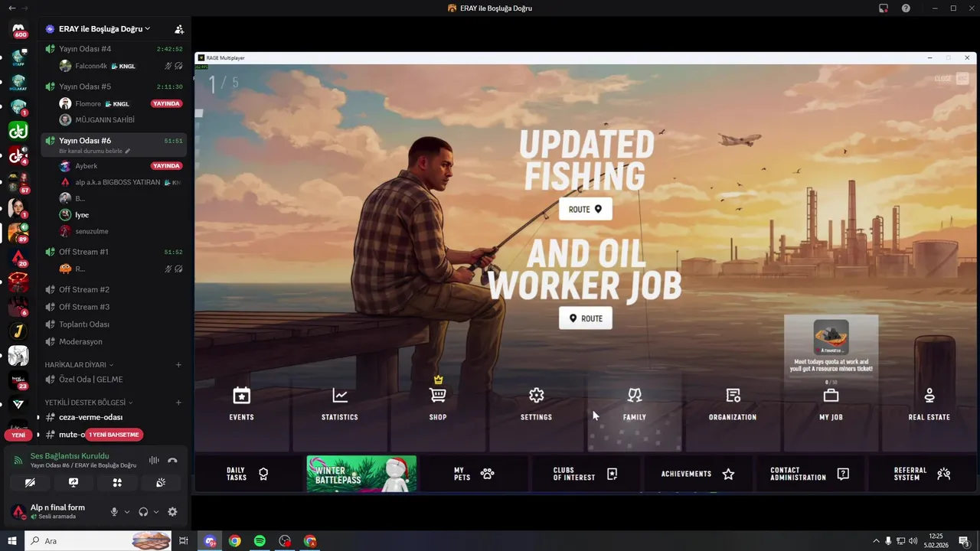The image size is (980, 551).
Task: Open Clubs of Interest
Action: tap(586, 474)
